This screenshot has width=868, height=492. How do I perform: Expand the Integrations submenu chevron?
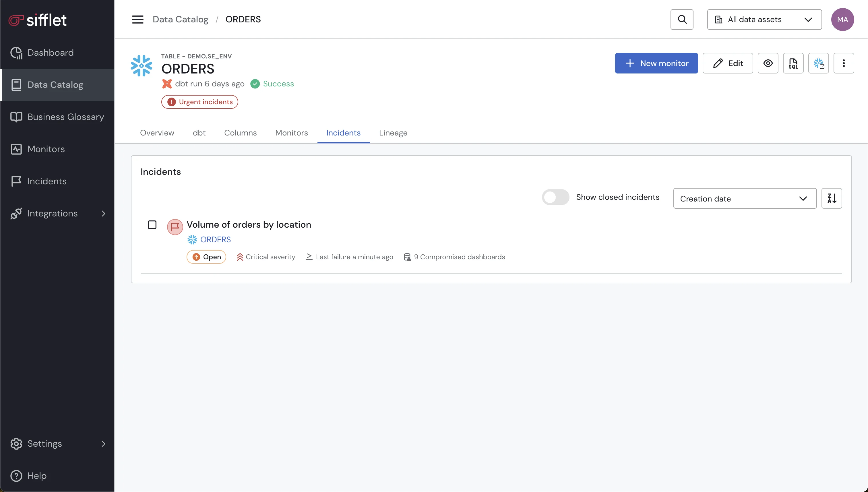click(103, 214)
